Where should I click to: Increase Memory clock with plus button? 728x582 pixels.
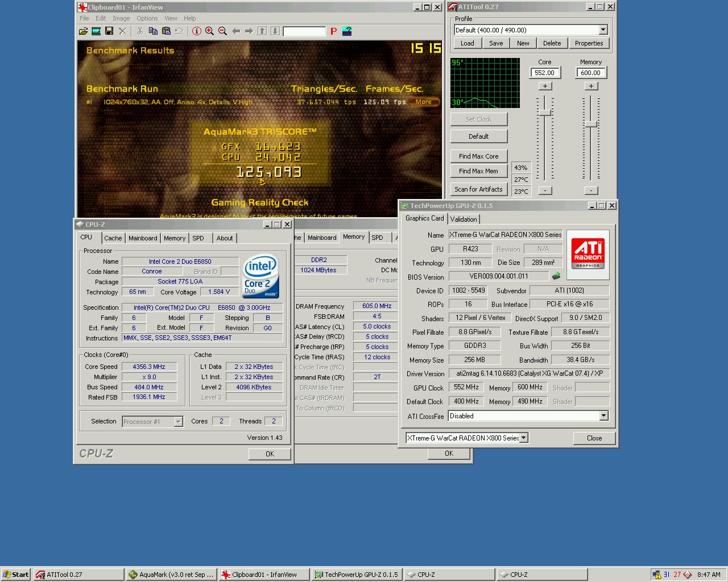click(591, 86)
